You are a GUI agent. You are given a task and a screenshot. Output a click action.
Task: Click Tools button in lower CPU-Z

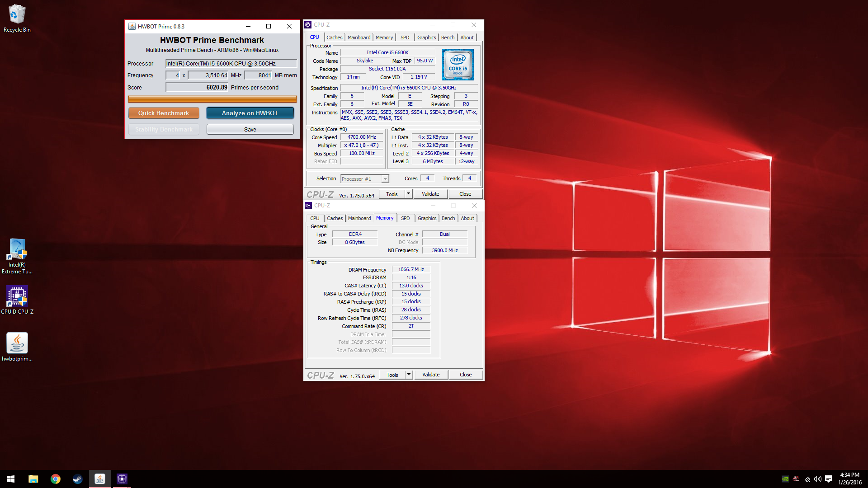pos(392,375)
